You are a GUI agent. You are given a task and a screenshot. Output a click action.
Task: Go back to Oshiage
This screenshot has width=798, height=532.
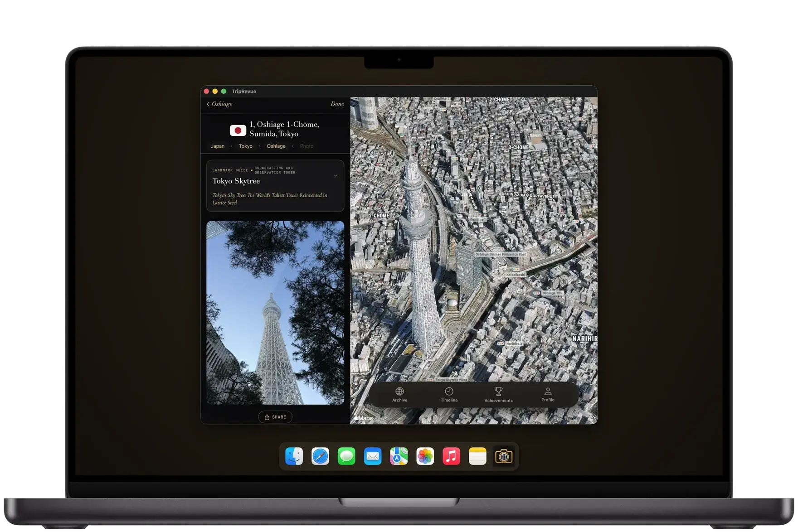219,104
